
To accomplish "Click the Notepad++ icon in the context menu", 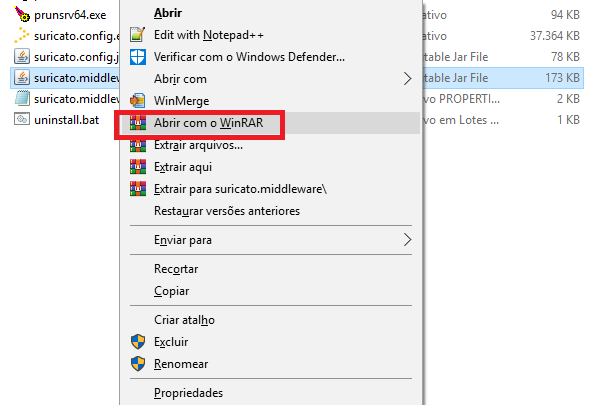I will (x=137, y=35).
